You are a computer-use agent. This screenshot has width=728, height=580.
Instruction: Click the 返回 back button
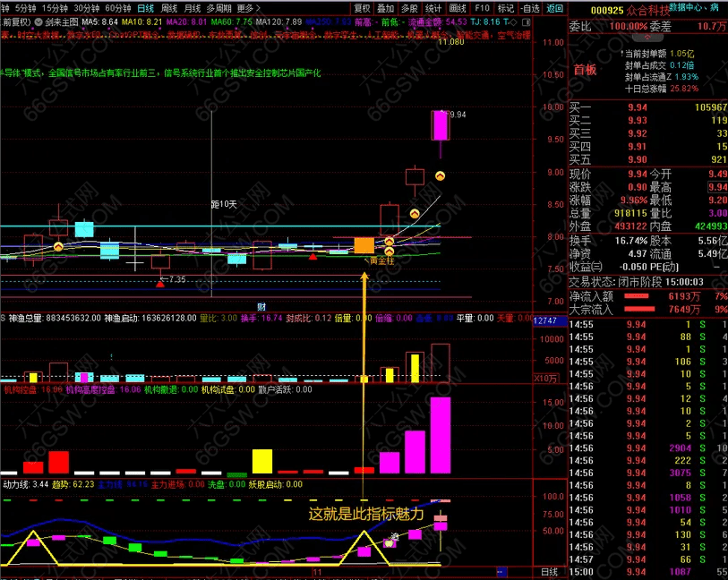pyautogui.click(x=554, y=8)
